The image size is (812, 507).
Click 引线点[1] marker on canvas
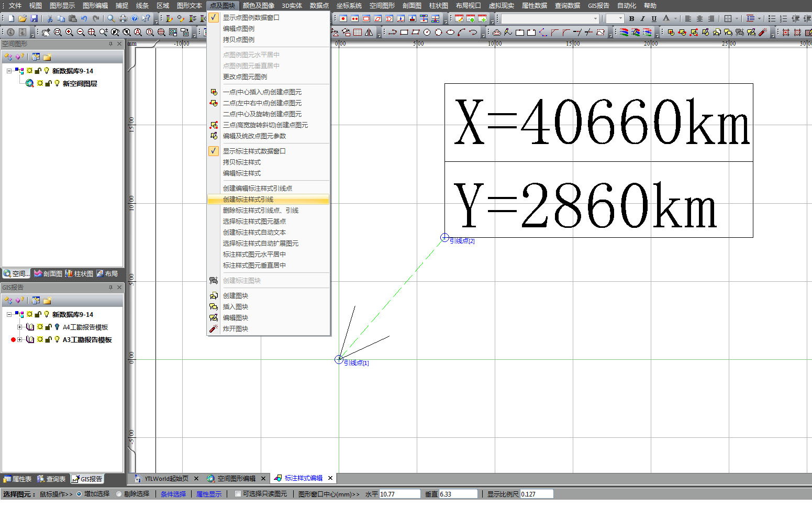(x=339, y=359)
